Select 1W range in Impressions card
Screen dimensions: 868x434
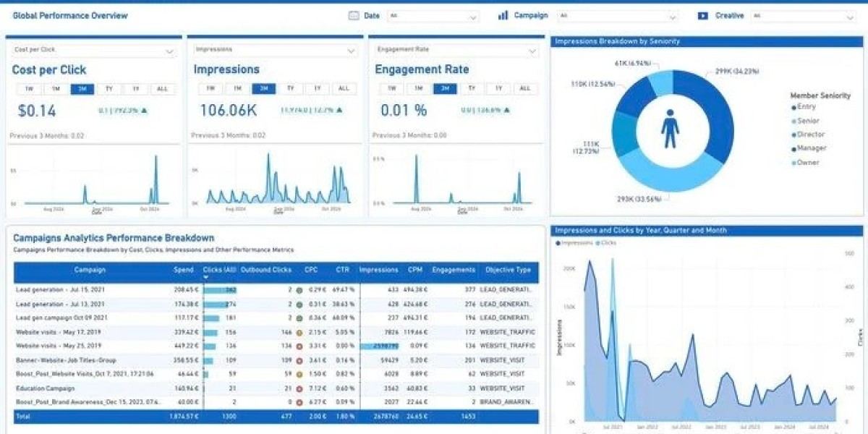pos(210,89)
